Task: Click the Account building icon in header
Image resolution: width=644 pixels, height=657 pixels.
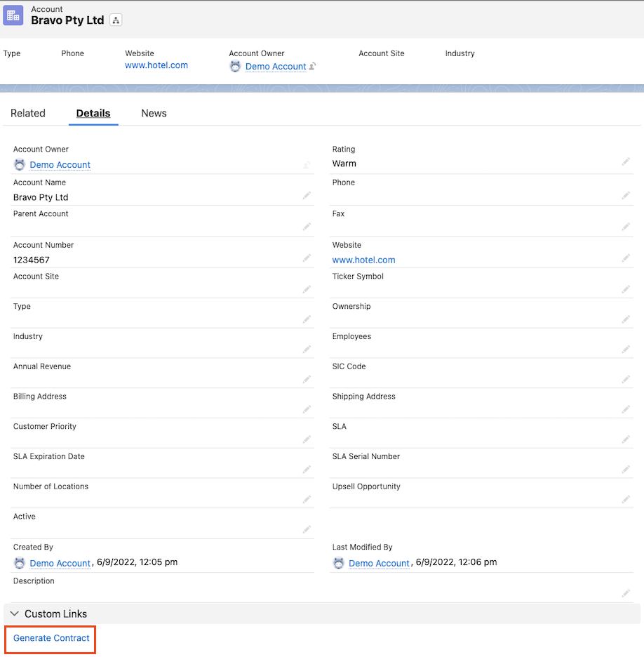Action: [x=13, y=15]
